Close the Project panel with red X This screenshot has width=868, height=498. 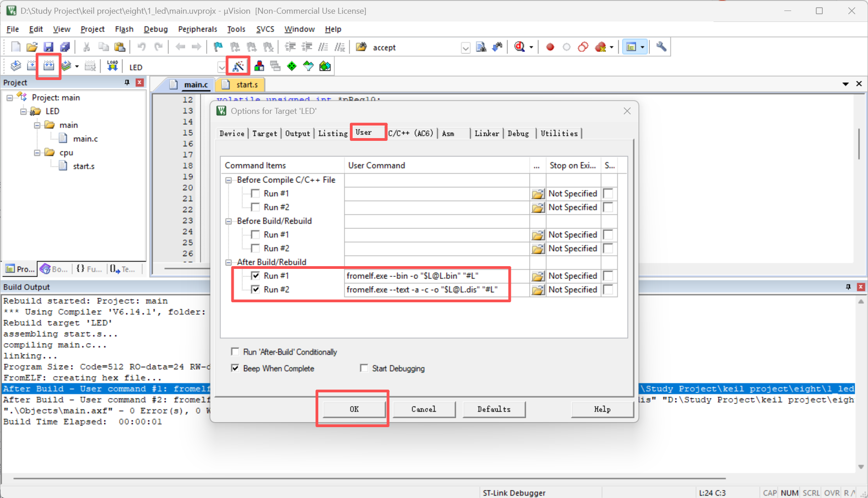point(139,83)
